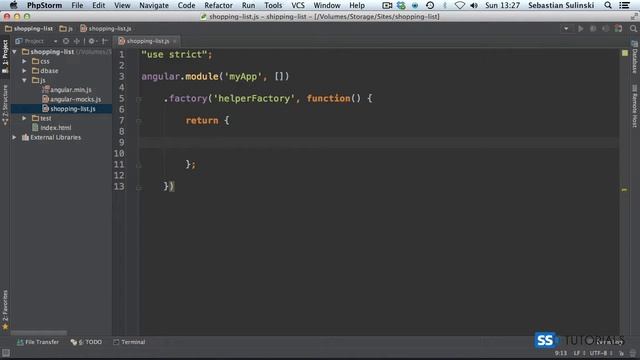Image resolution: width=640 pixels, height=360 pixels.
Task: Toggle the Z: Structure tool window tab
Action: point(5,104)
